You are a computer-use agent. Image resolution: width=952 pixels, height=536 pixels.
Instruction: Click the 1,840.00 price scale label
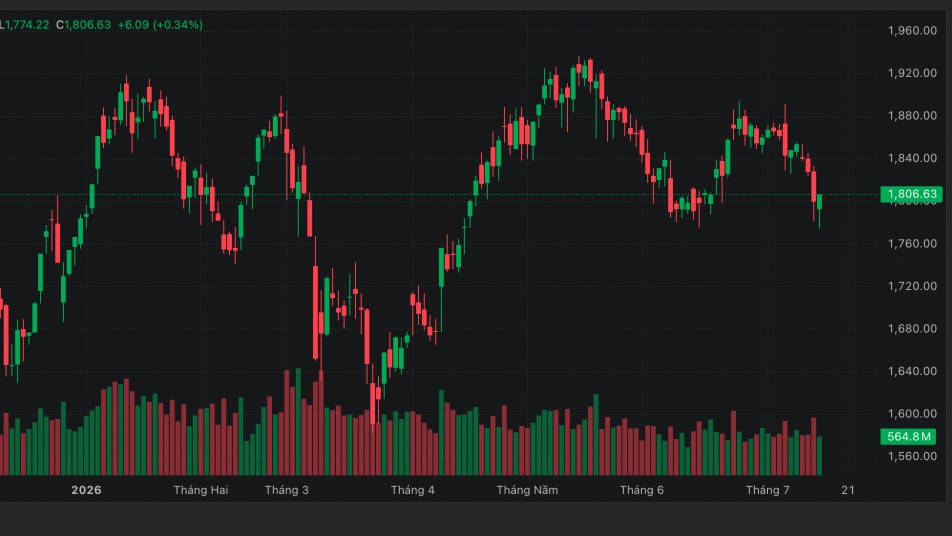[x=913, y=158]
